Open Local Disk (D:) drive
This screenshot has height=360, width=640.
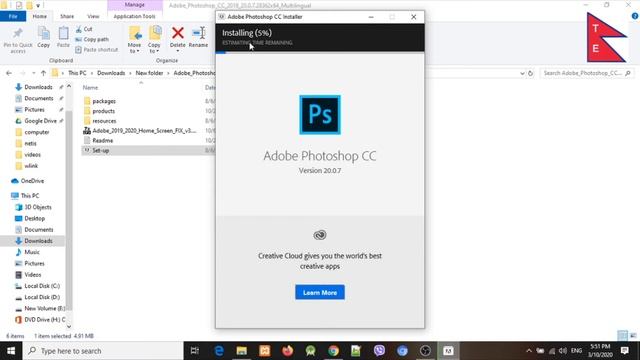point(42,297)
